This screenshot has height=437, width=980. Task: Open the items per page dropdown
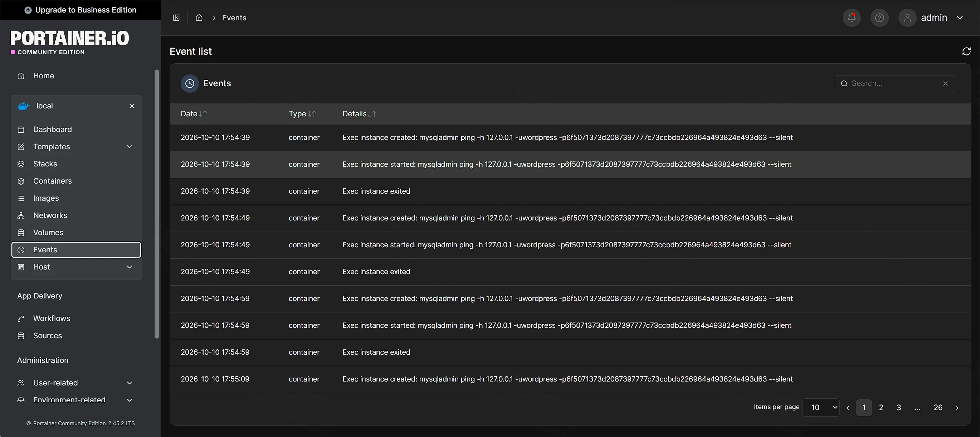(x=820, y=407)
